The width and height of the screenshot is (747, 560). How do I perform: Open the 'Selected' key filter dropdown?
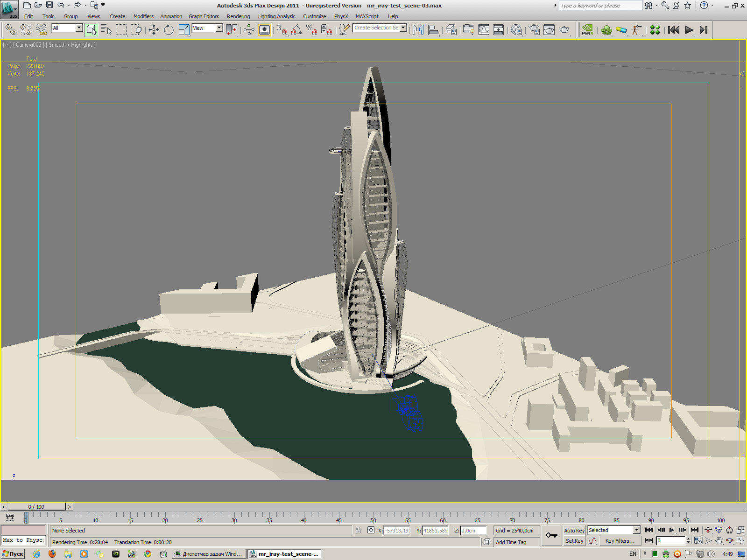pyautogui.click(x=636, y=530)
